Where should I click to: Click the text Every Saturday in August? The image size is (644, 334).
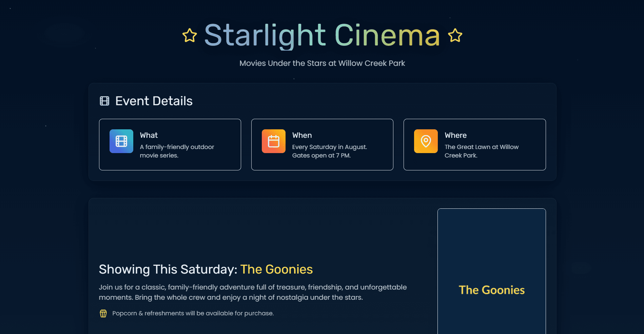(329, 147)
